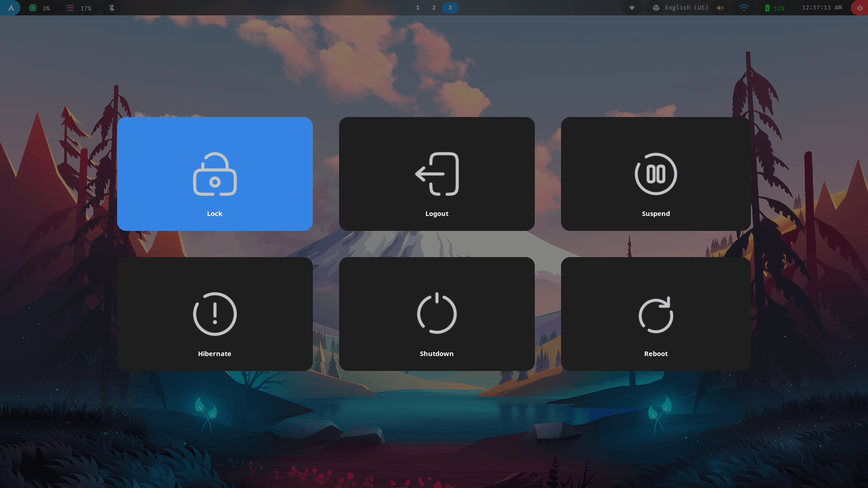Screen dimensions: 868x488
Task: Choose the Reboot tile
Action: click(x=656, y=314)
